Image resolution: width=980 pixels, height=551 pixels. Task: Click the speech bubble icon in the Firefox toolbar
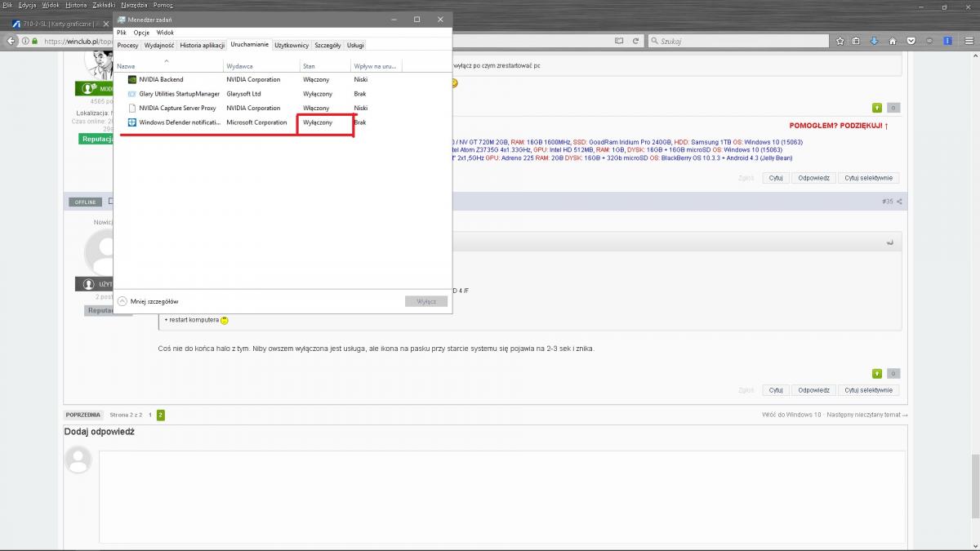coord(929,41)
